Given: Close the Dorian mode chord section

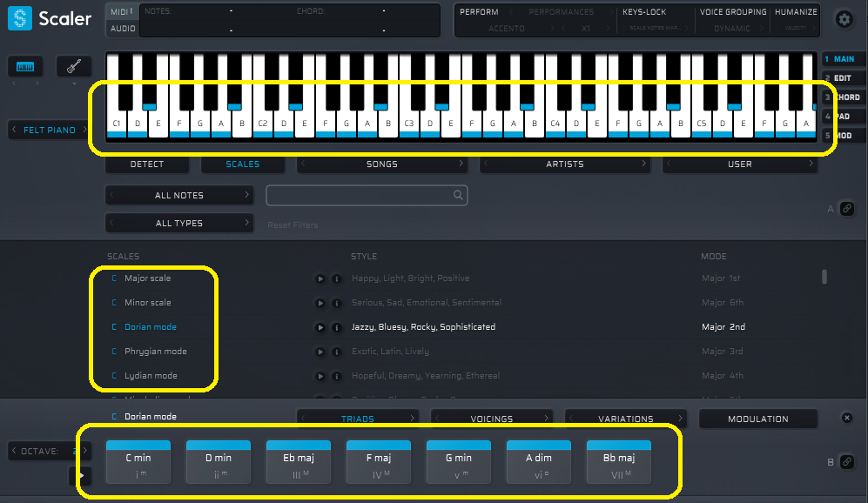Looking at the screenshot, I should [846, 418].
